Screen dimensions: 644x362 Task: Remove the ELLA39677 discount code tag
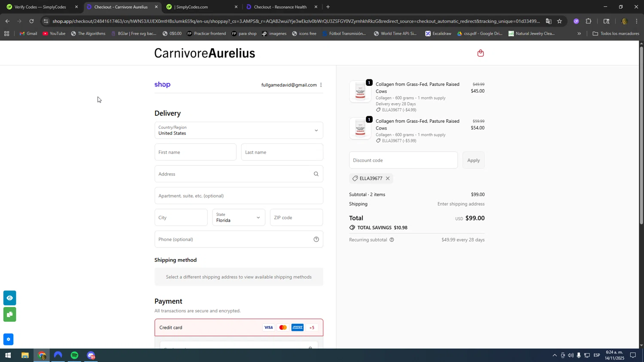point(387,178)
